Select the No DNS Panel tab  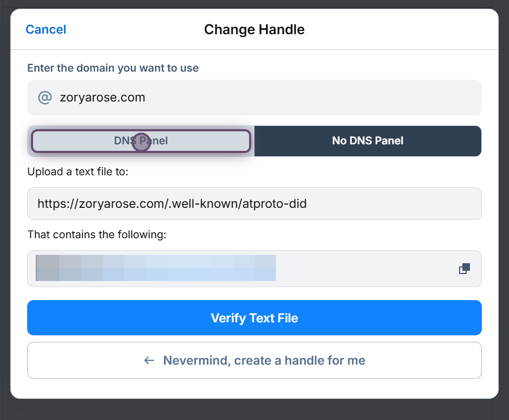367,141
